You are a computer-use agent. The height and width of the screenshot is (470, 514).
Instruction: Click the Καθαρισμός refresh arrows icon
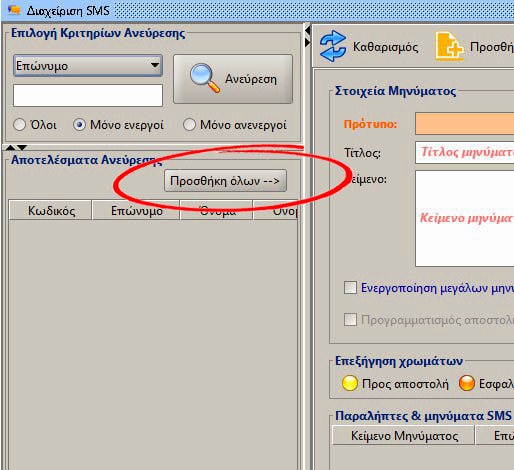pos(333,46)
